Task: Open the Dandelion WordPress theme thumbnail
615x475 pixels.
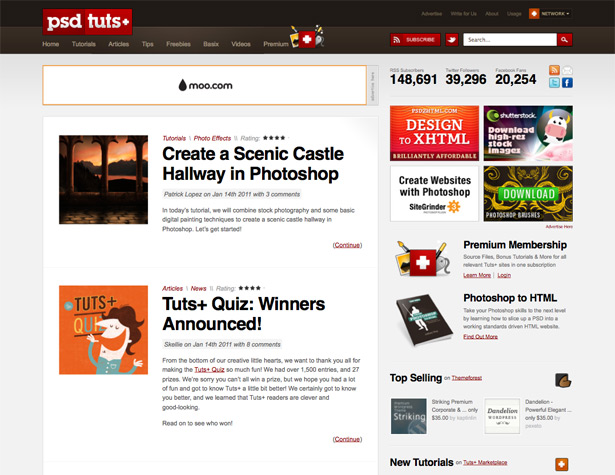Action: point(502,416)
